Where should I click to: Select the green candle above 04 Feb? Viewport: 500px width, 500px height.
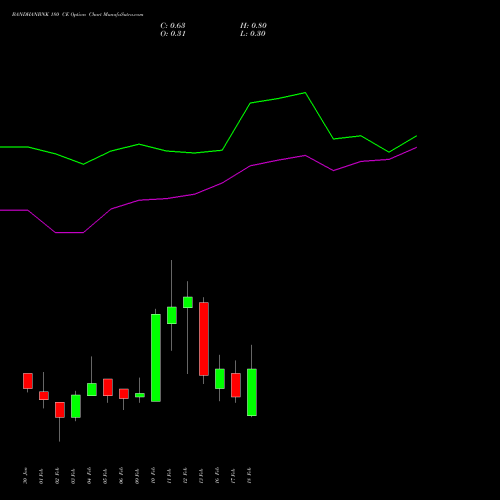pos(92,390)
